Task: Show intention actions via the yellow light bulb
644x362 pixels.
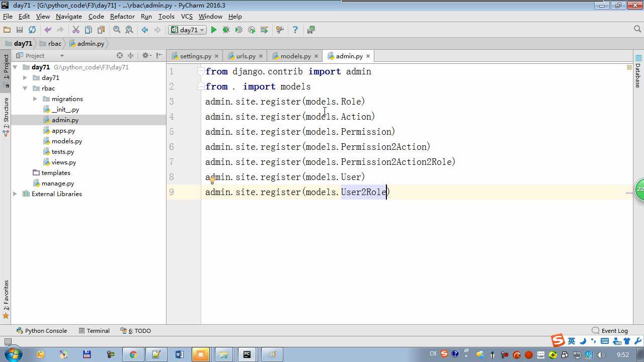Action: coord(212,180)
